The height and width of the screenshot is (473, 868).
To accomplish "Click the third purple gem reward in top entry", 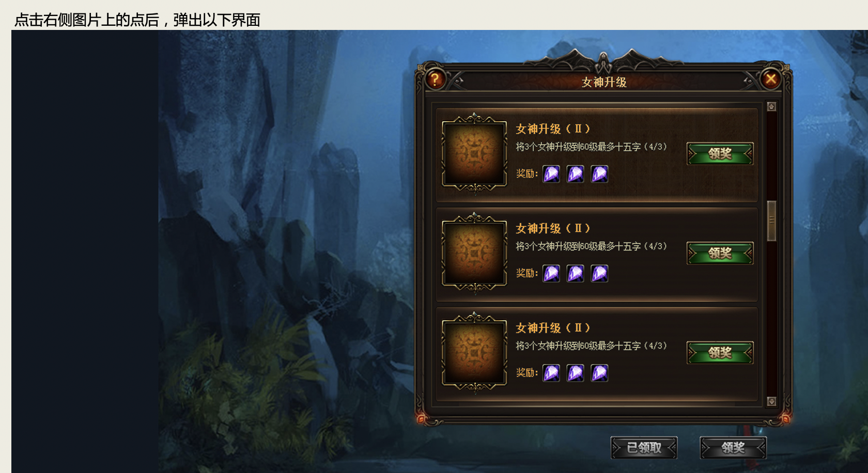I will (x=600, y=174).
